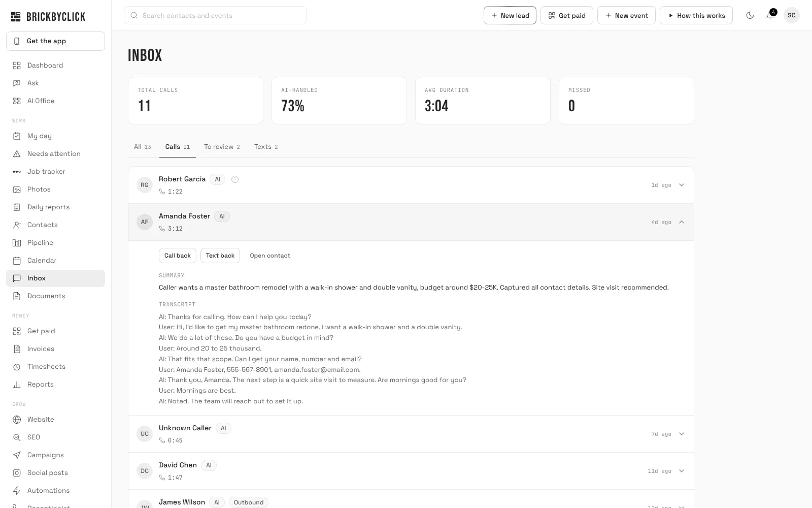Image resolution: width=812 pixels, height=508 pixels.
Task: Click Get the app button
Action: click(x=55, y=41)
